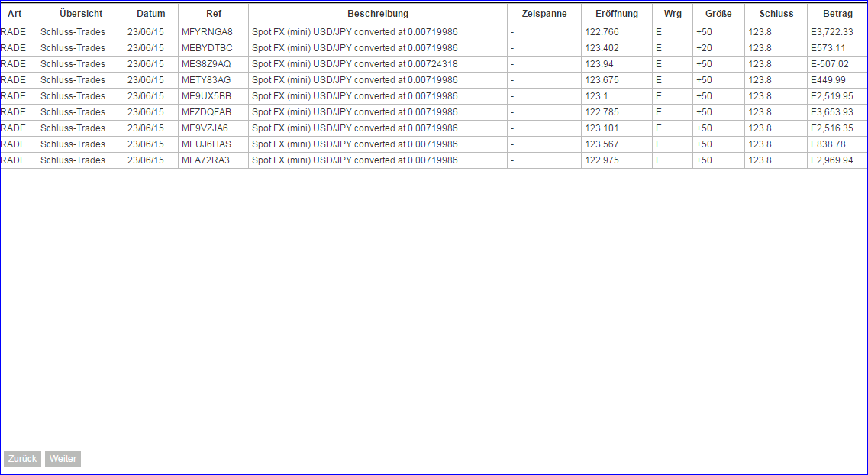Select reference MEUJ6HAS

[x=206, y=144]
